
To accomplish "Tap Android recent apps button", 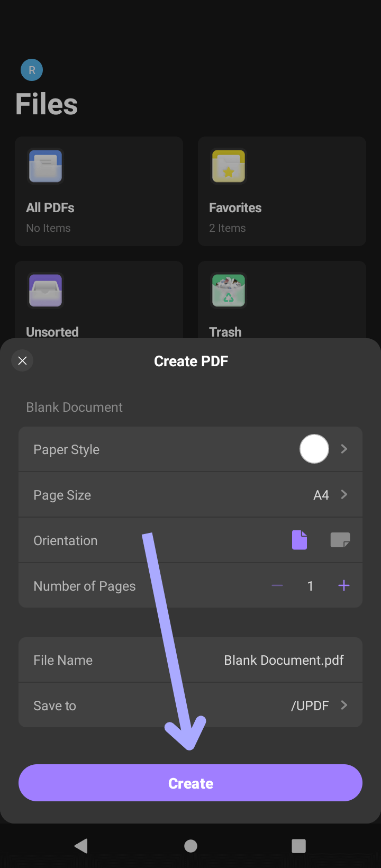I will [x=299, y=846].
